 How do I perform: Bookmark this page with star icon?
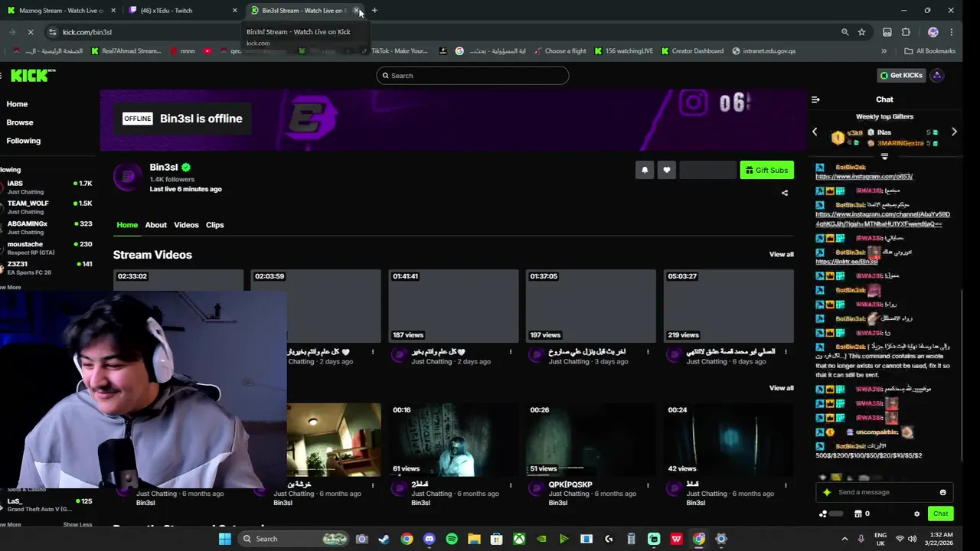tap(861, 32)
